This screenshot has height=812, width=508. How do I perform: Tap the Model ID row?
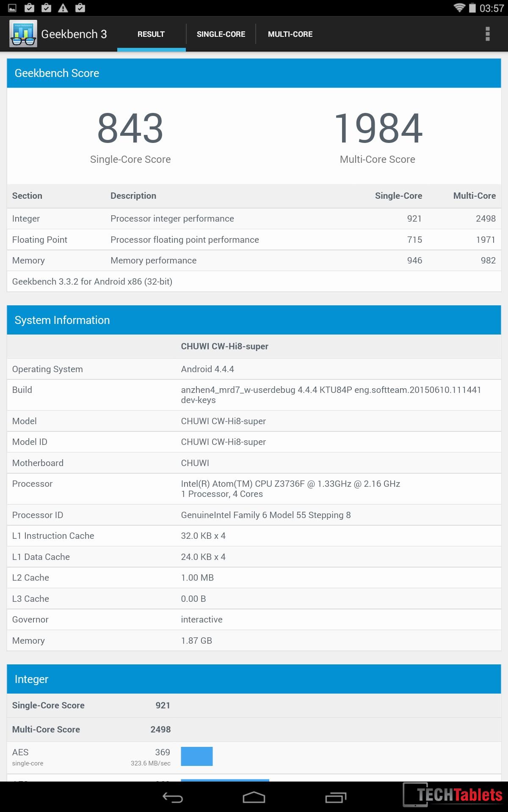click(x=254, y=442)
